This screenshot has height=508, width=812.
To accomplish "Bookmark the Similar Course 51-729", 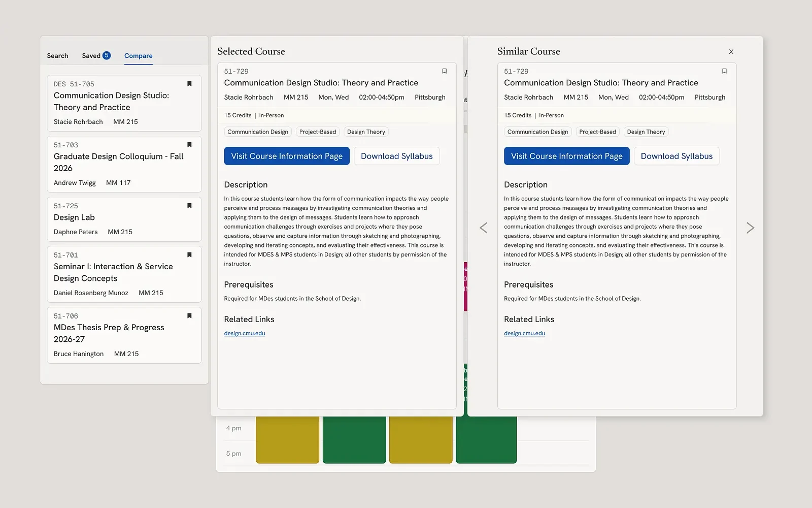I will [x=724, y=71].
